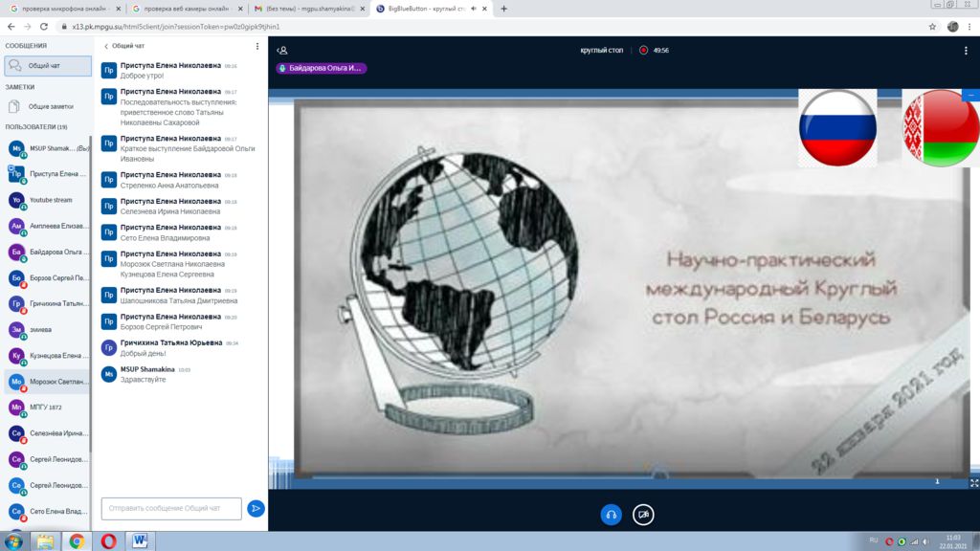Collapse chat using the back arrow by Общий чат
Screen dimensions: 980x551
tap(106, 46)
